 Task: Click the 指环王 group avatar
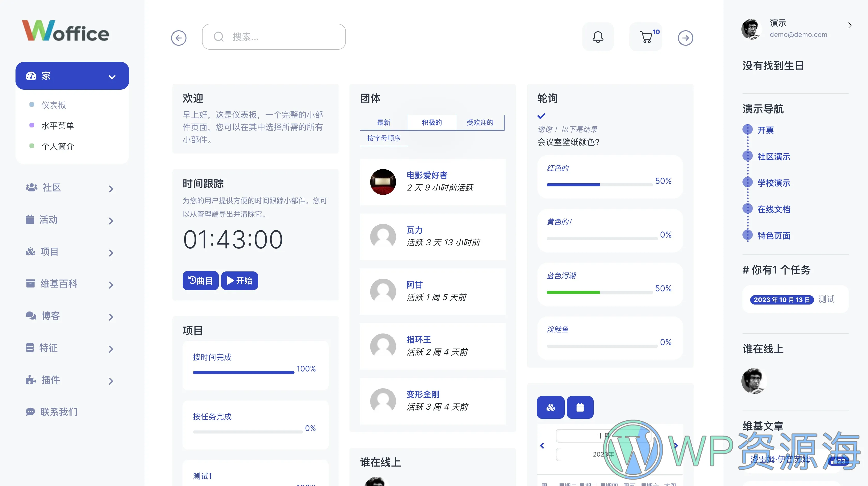click(383, 346)
